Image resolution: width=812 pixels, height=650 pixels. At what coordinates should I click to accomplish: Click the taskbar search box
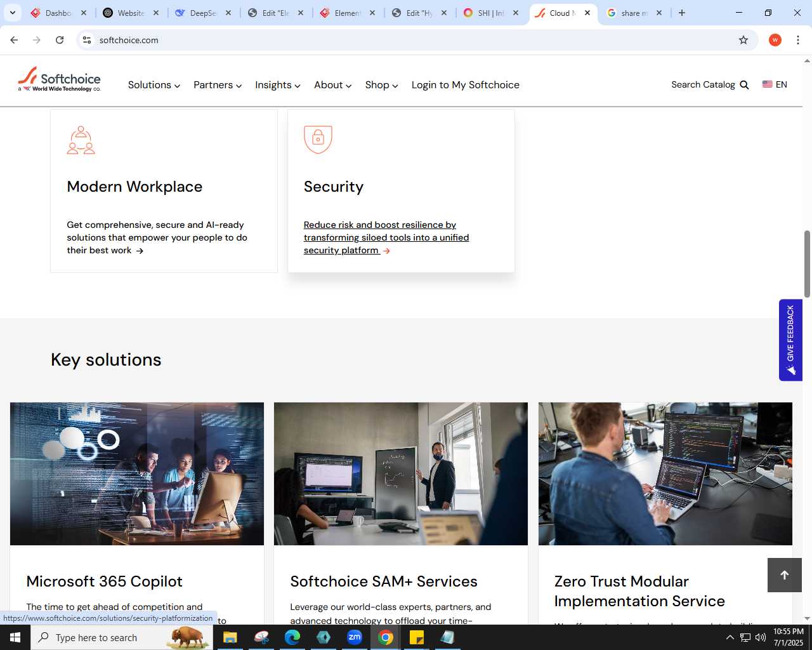click(122, 637)
